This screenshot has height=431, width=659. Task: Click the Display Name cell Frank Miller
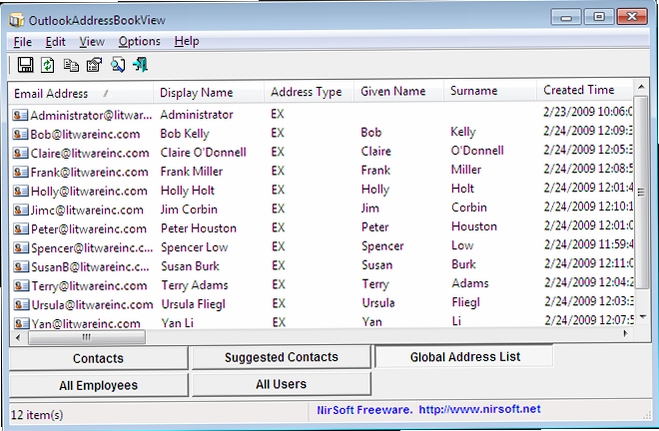[191, 171]
